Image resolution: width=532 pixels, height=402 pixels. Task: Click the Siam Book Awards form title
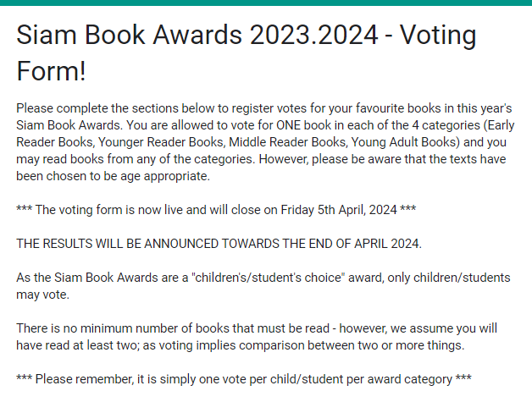(x=247, y=52)
